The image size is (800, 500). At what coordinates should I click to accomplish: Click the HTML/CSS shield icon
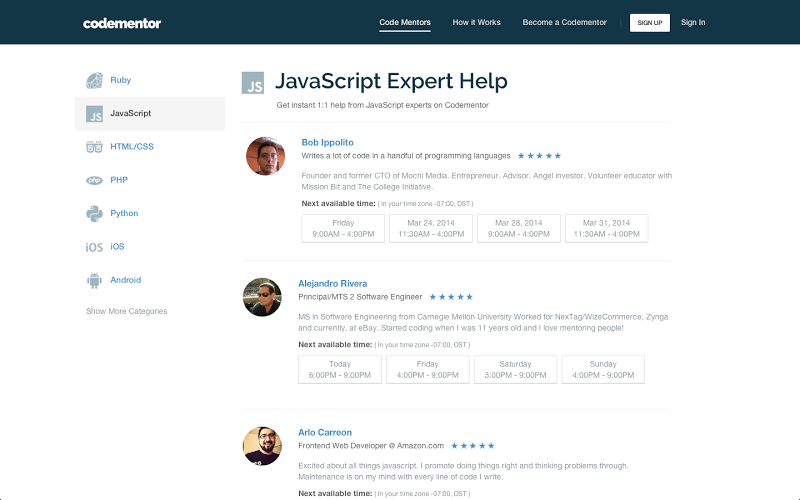pyautogui.click(x=94, y=147)
